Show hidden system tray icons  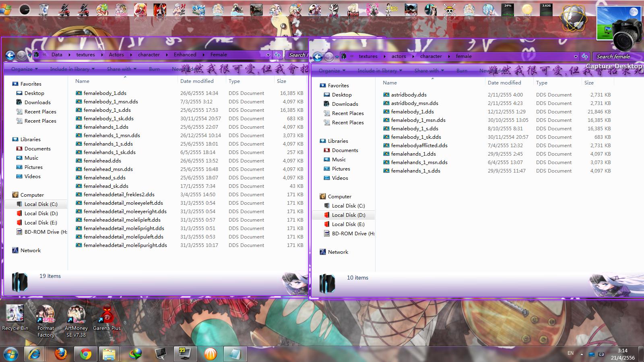581,354
